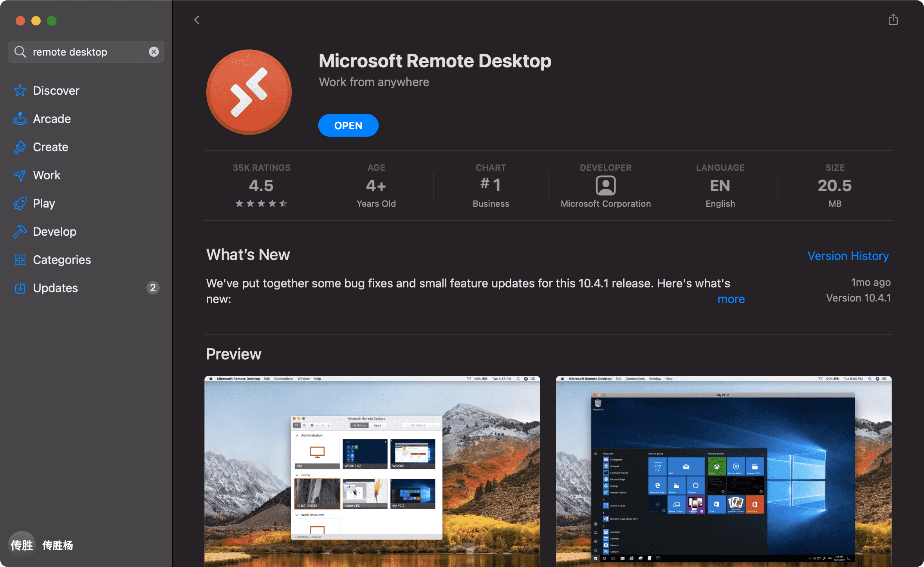Click the Work paper plane icon
This screenshot has height=567, width=924.
(20, 175)
